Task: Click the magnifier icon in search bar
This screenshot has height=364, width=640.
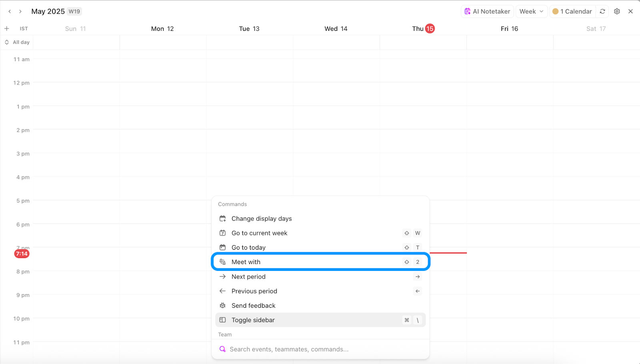Action: (222, 349)
